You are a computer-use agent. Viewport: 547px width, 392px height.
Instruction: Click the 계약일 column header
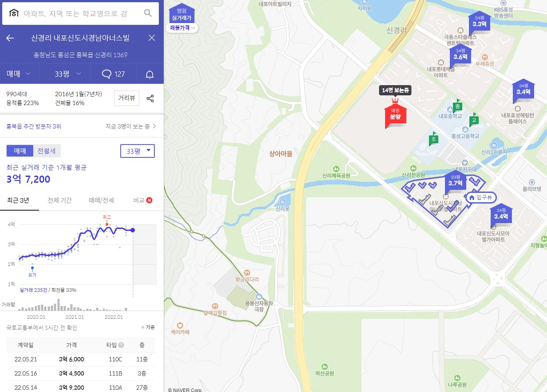pos(25,345)
